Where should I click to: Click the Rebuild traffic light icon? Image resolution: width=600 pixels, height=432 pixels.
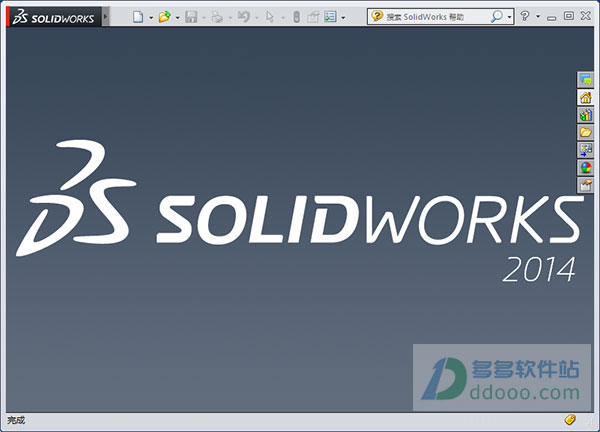click(296, 17)
